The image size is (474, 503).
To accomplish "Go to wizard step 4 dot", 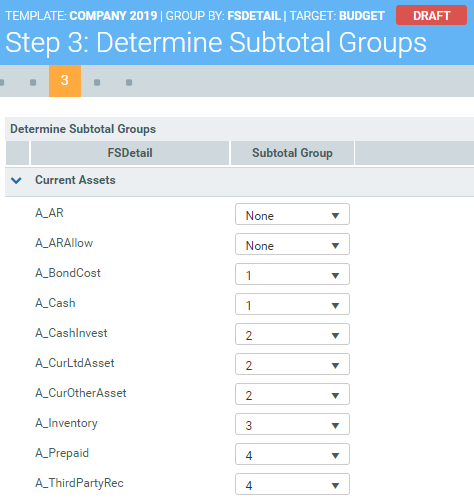I will click(97, 82).
